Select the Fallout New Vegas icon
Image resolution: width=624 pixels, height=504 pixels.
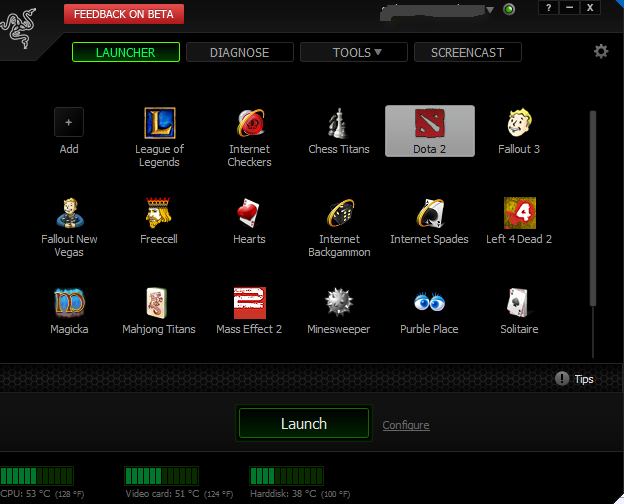coord(70,213)
